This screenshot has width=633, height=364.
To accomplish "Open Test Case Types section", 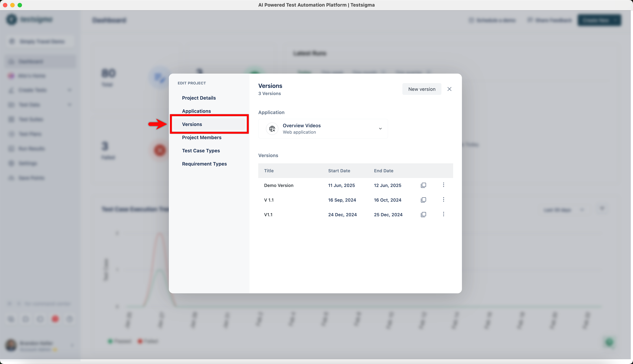I will (x=201, y=151).
